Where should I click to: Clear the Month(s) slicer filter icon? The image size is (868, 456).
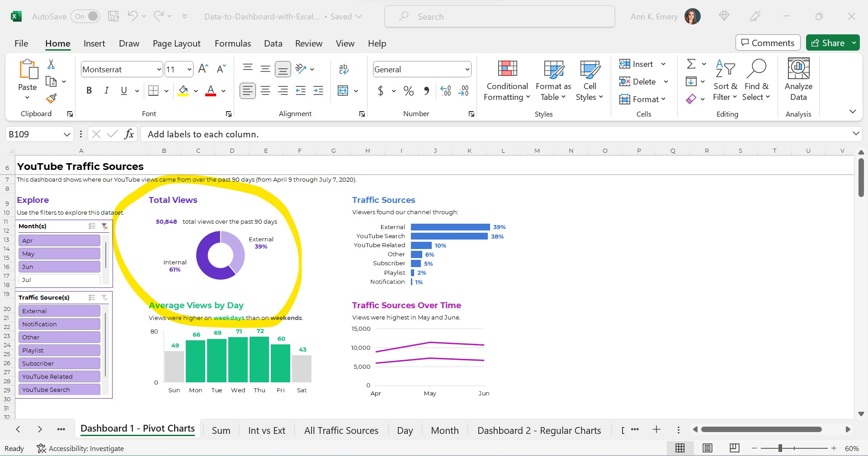tap(104, 226)
